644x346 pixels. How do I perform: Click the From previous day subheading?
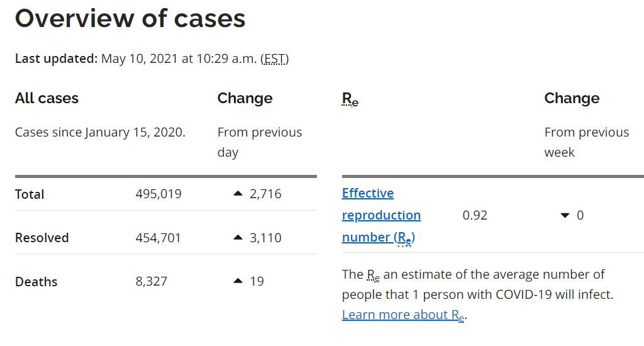pos(259,142)
